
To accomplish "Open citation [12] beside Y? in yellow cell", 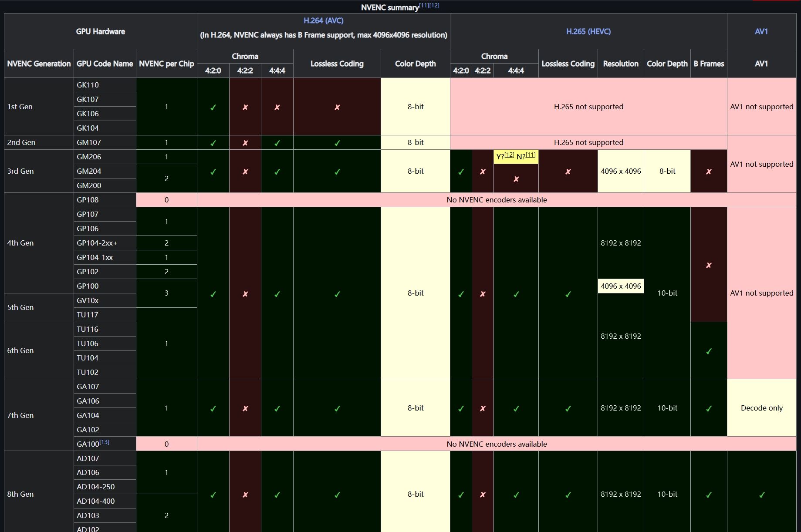I will pyautogui.click(x=509, y=155).
